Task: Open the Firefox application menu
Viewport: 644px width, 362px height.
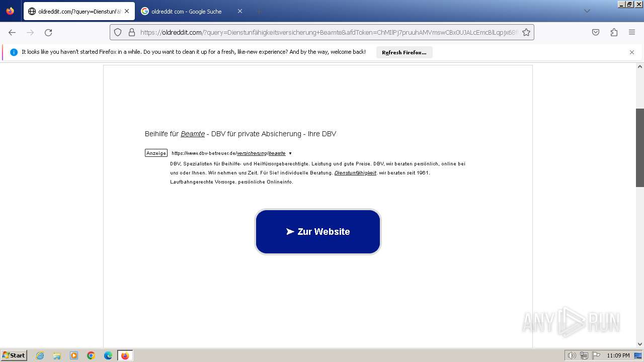Action: pos(632,32)
